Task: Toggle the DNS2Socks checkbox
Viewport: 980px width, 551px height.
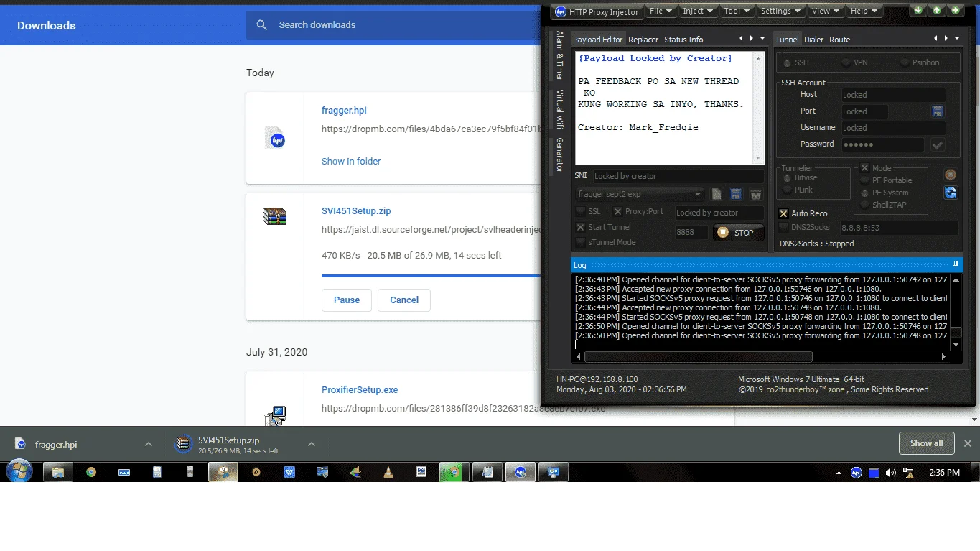Action: coord(784,227)
